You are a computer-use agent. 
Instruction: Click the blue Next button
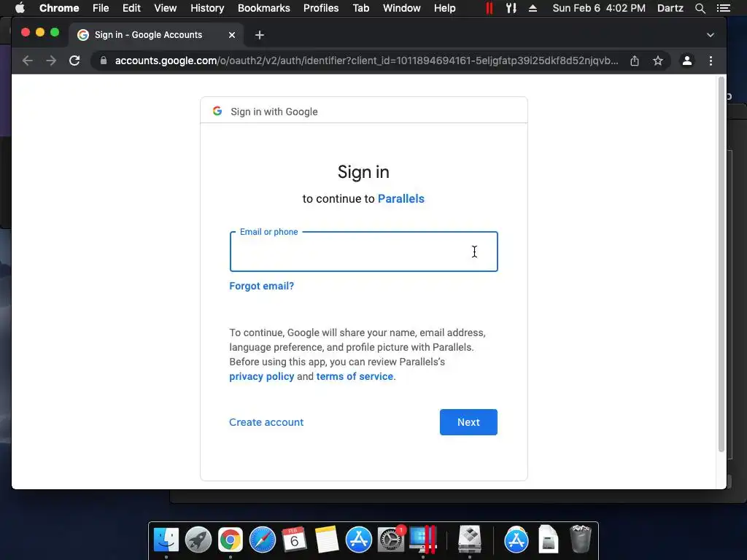pyautogui.click(x=468, y=422)
